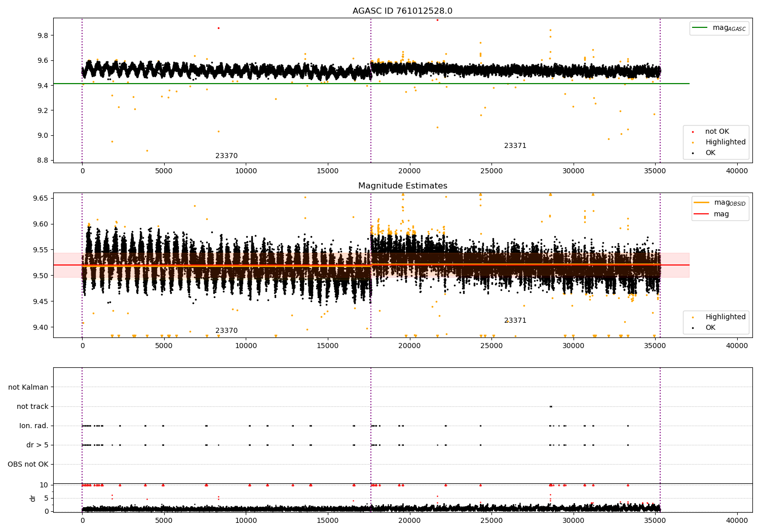Click the "23370" annotation in Magnitude Estimates plot

[x=226, y=331]
